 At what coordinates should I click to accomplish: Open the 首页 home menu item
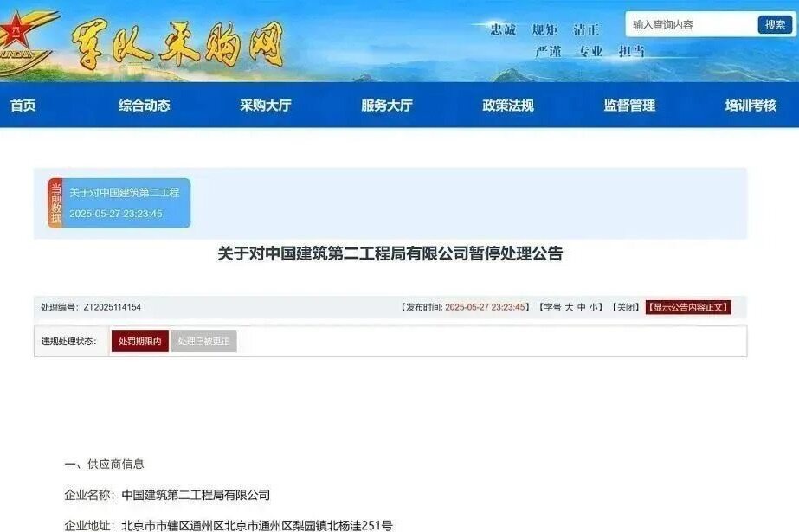click(x=23, y=106)
